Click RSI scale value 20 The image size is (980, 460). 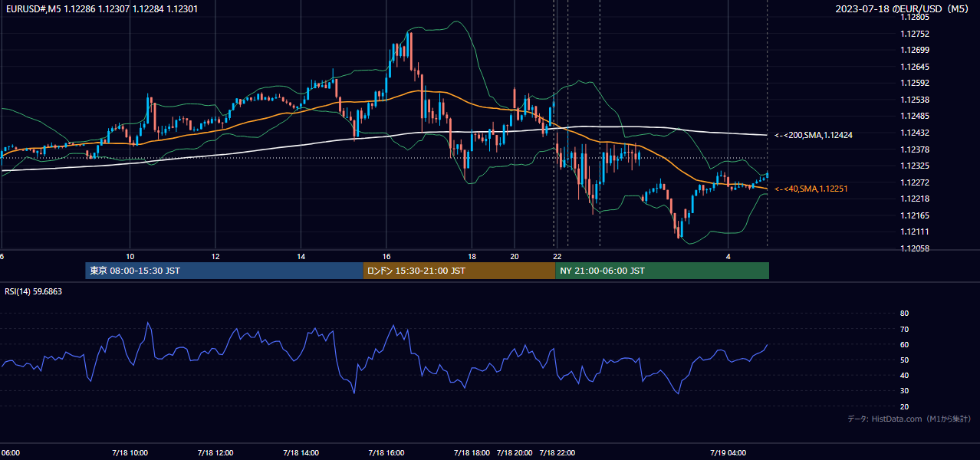(x=904, y=406)
